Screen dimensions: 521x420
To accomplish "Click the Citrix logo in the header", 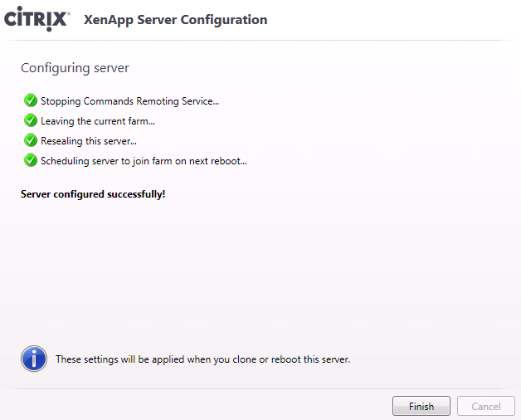I will (37, 20).
